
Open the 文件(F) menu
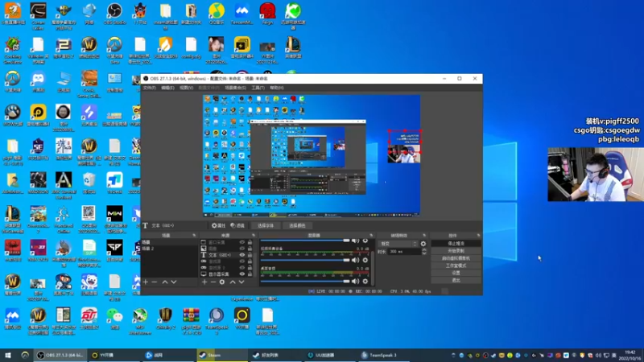pyautogui.click(x=149, y=87)
